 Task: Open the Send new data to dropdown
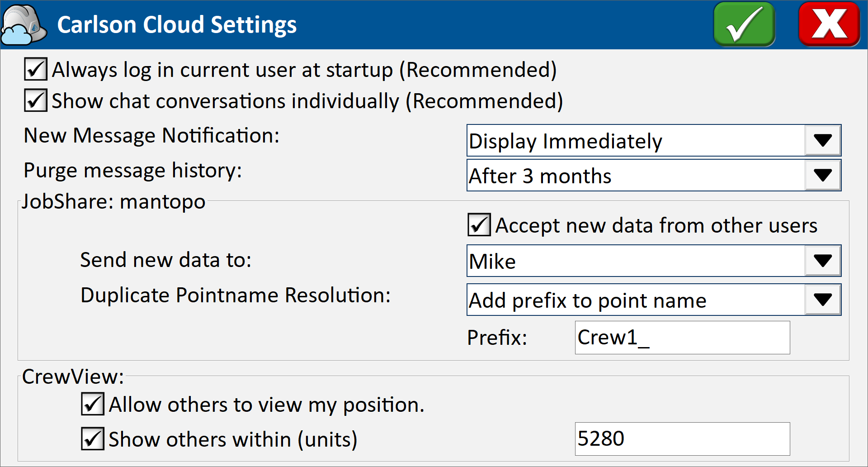click(654, 261)
